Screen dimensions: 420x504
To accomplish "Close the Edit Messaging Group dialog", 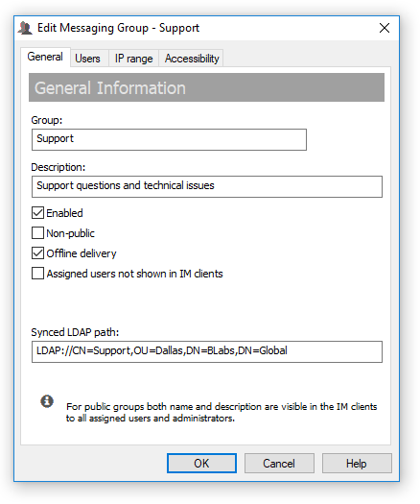I will [384, 28].
